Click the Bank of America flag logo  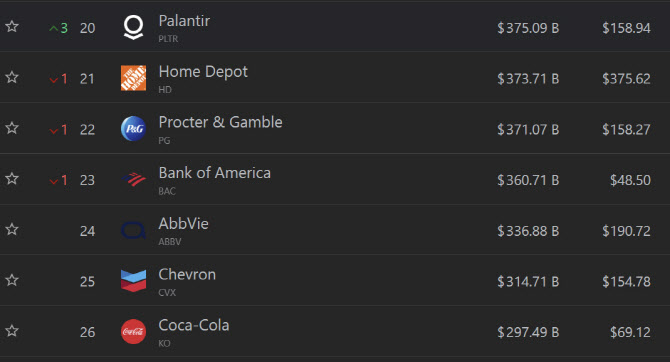(x=133, y=180)
